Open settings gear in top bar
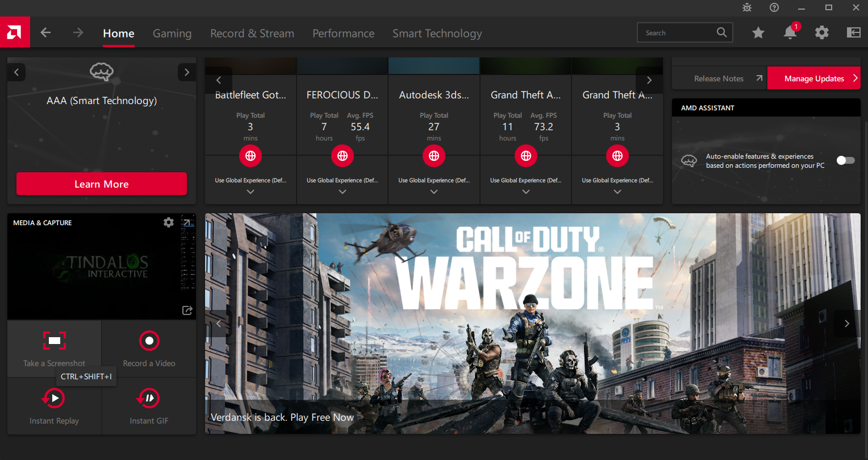The height and width of the screenshot is (460, 868). pos(822,33)
